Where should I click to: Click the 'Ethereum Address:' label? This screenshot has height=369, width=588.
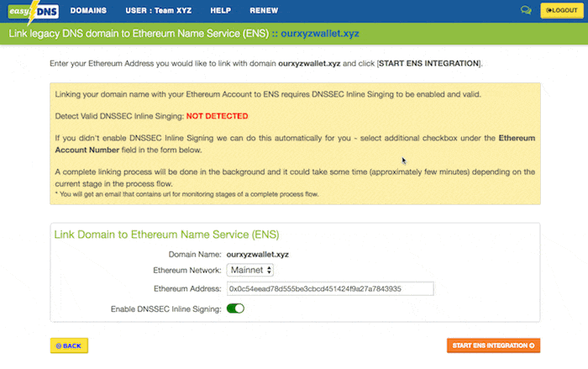point(187,288)
